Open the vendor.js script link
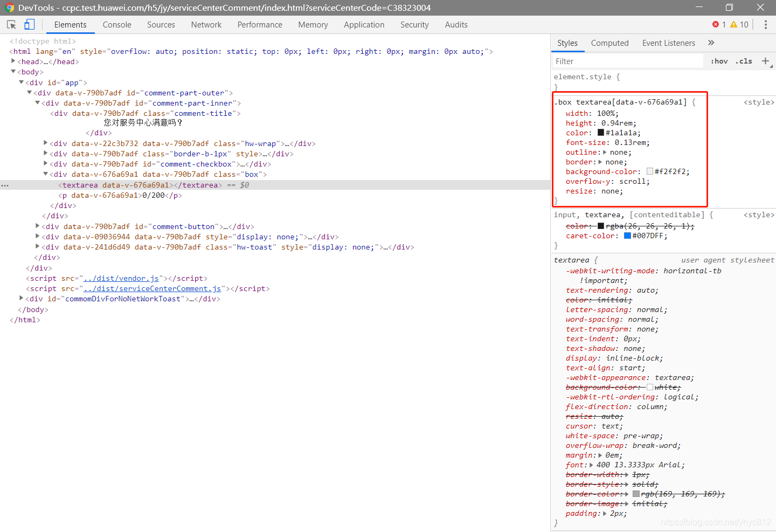This screenshot has width=776, height=532. [121, 278]
